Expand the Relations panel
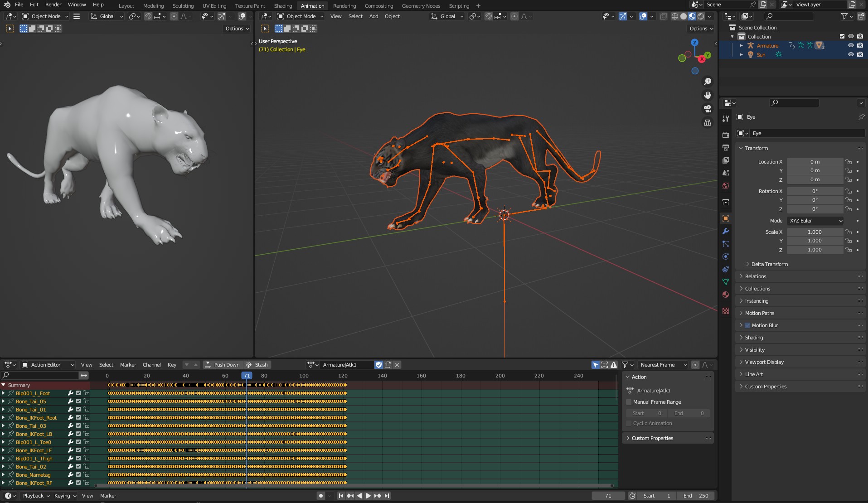The image size is (868, 503). 755,276
